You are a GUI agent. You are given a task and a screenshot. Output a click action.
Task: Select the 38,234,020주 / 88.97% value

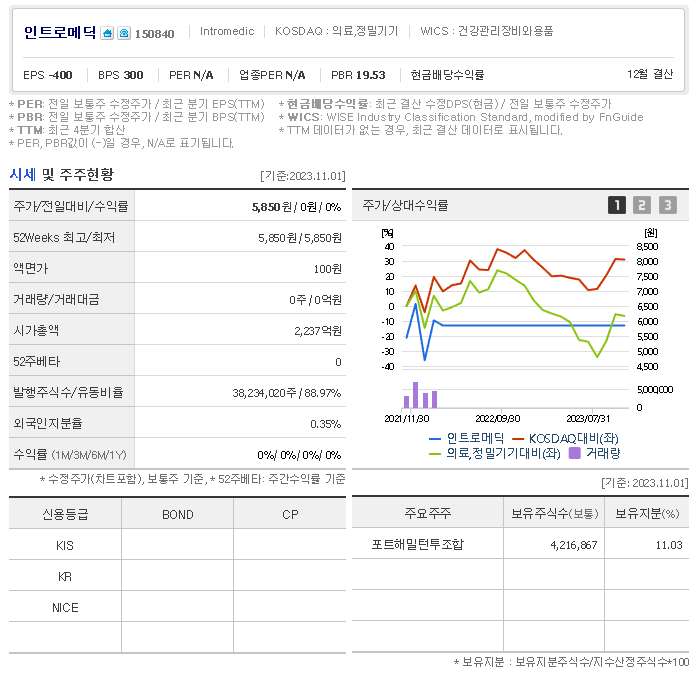point(287,393)
